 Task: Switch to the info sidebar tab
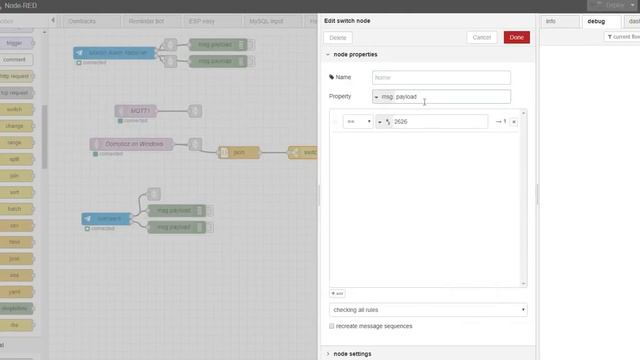point(560,21)
